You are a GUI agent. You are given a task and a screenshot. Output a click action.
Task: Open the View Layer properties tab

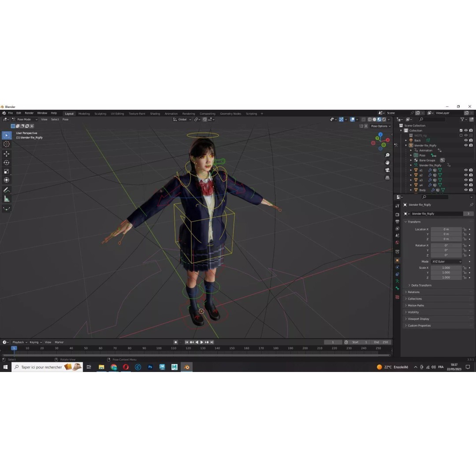tap(398, 229)
